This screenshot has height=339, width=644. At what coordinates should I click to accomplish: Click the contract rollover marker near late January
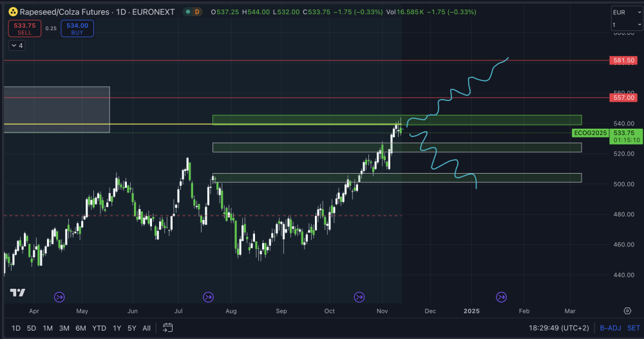pyautogui.click(x=501, y=297)
